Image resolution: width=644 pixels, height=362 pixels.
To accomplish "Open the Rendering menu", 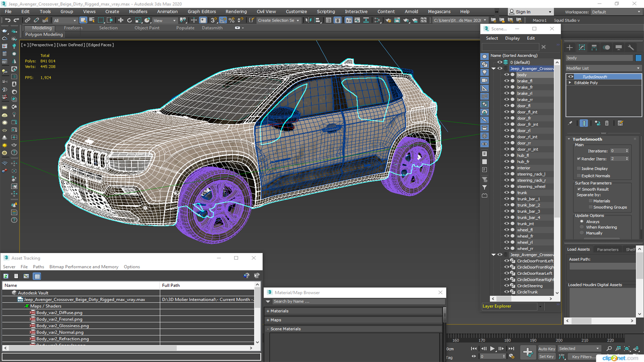I will [236, 11].
